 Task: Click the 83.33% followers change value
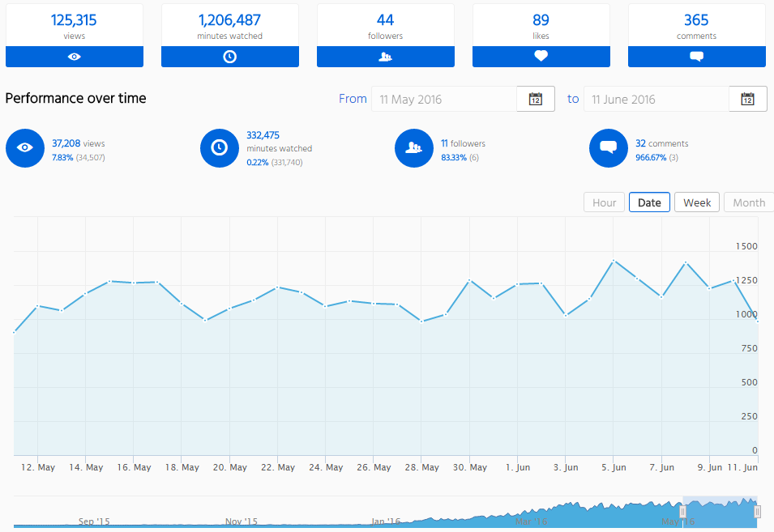point(454,158)
